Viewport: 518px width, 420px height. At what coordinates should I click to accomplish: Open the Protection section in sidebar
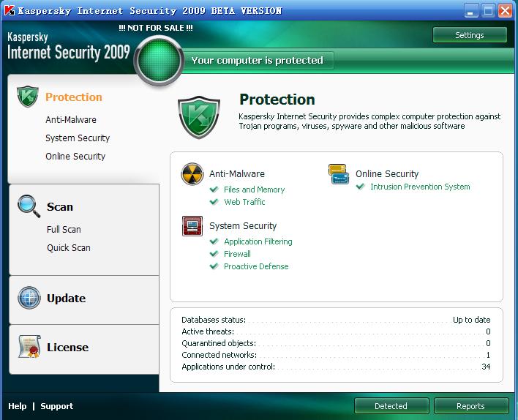74,97
